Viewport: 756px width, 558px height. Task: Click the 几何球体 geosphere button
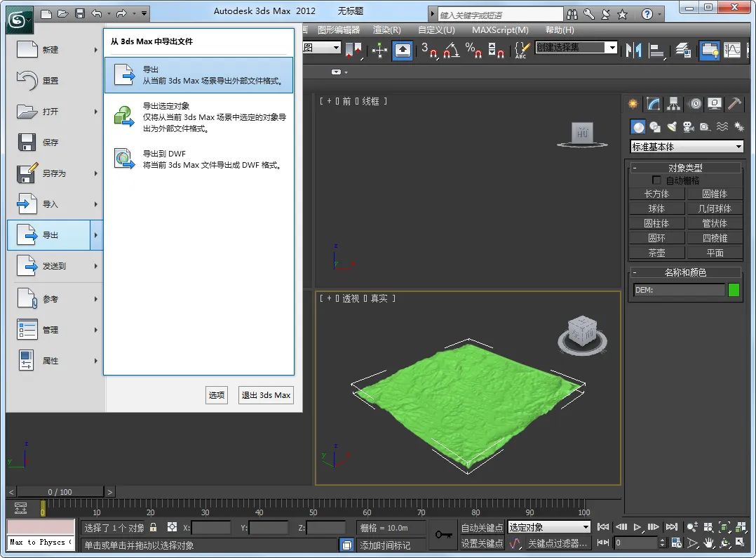[715, 208]
